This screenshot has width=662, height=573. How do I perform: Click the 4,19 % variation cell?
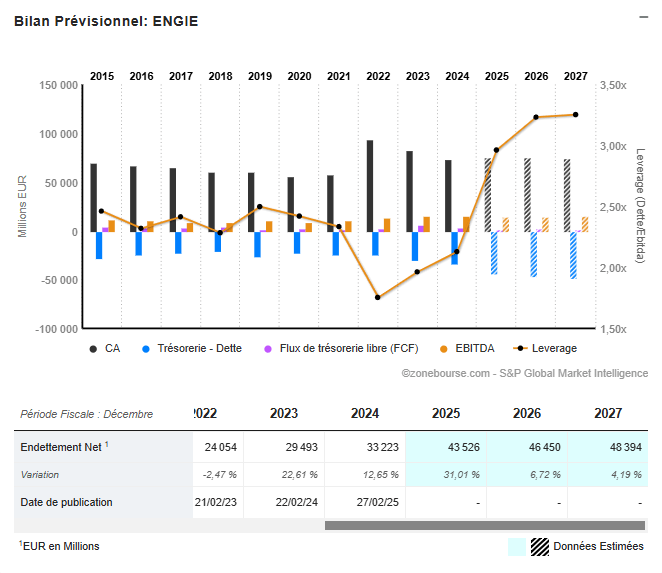pyautogui.click(x=627, y=475)
